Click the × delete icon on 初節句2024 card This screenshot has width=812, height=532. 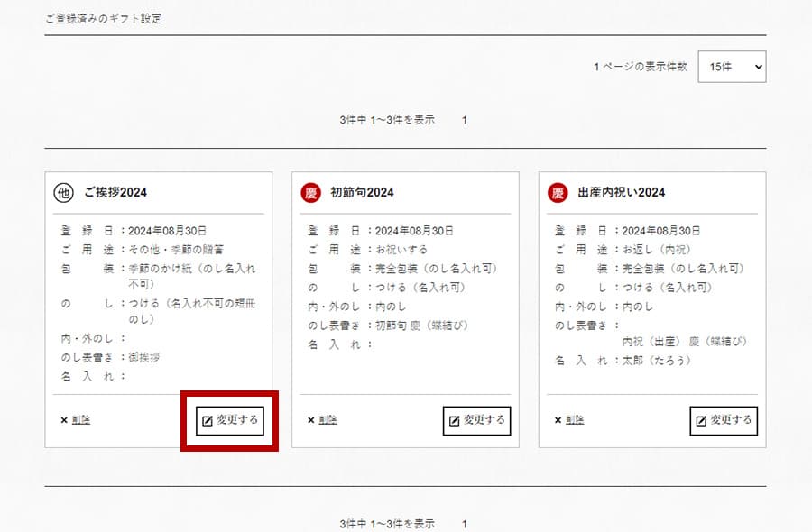310,420
